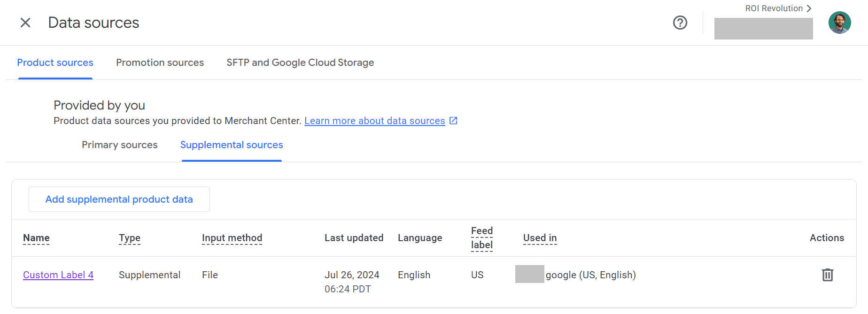Switch to the Product sources tab
The width and height of the screenshot is (868, 314).
(x=55, y=63)
